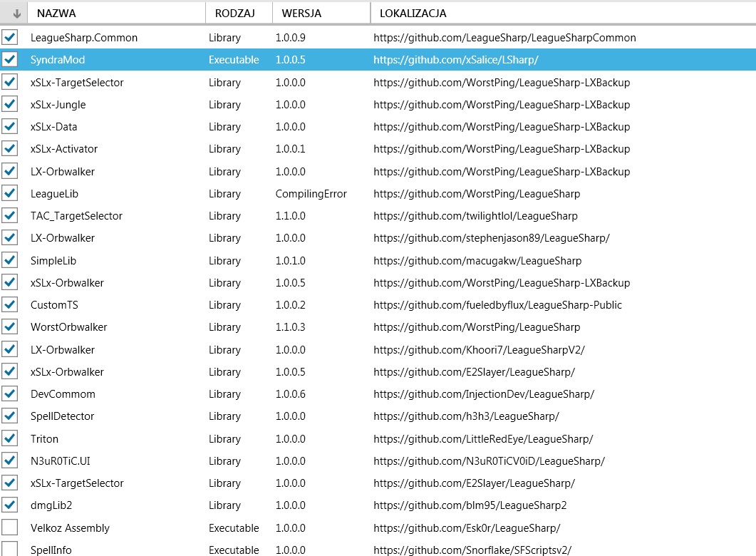The height and width of the screenshot is (556, 756).
Task: Click version 1.1.0.3 of WorstOrbwalker
Action: 290,327
